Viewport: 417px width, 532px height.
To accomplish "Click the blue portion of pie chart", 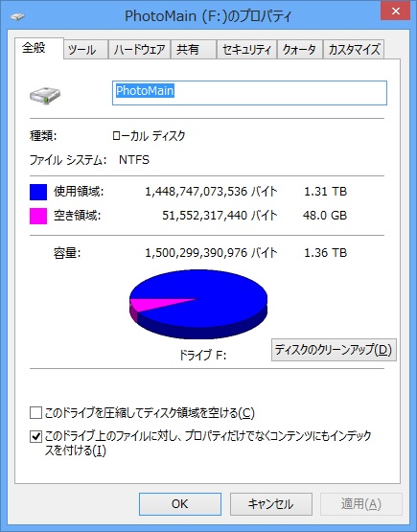I will click(x=218, y=298).
